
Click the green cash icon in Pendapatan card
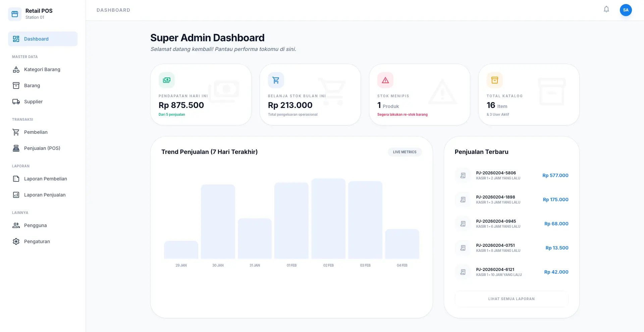point(167,80)
